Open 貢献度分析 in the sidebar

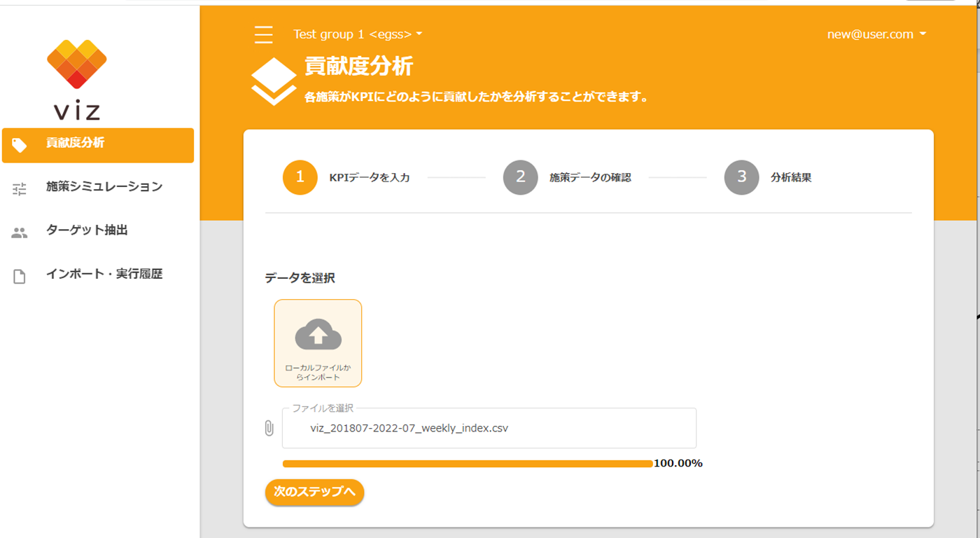(98, 145)
